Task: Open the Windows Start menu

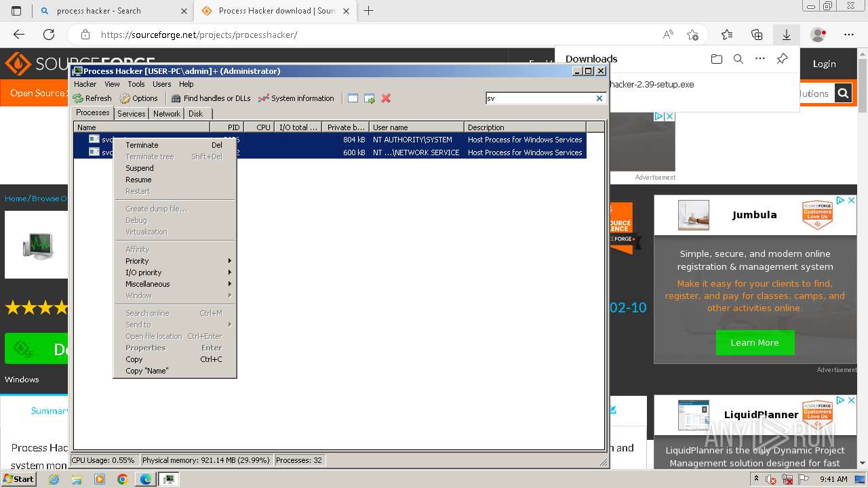Action: [x=18, y=479]
